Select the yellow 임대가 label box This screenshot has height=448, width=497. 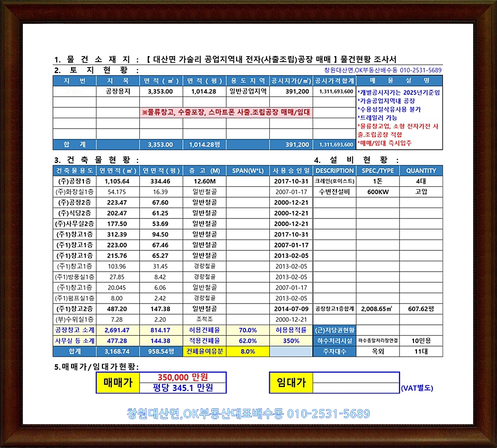click(x=291, y=382)
